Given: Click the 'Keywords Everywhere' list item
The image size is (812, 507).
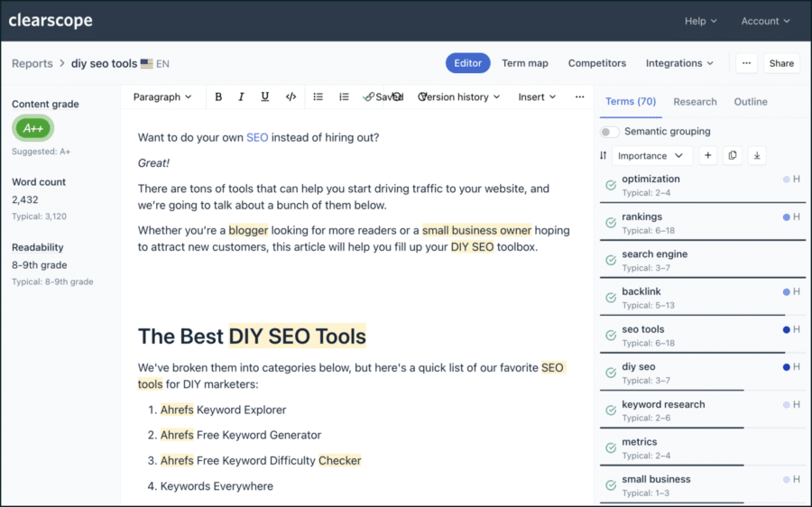Looking at the screenshot, I should tap(217, 486).
